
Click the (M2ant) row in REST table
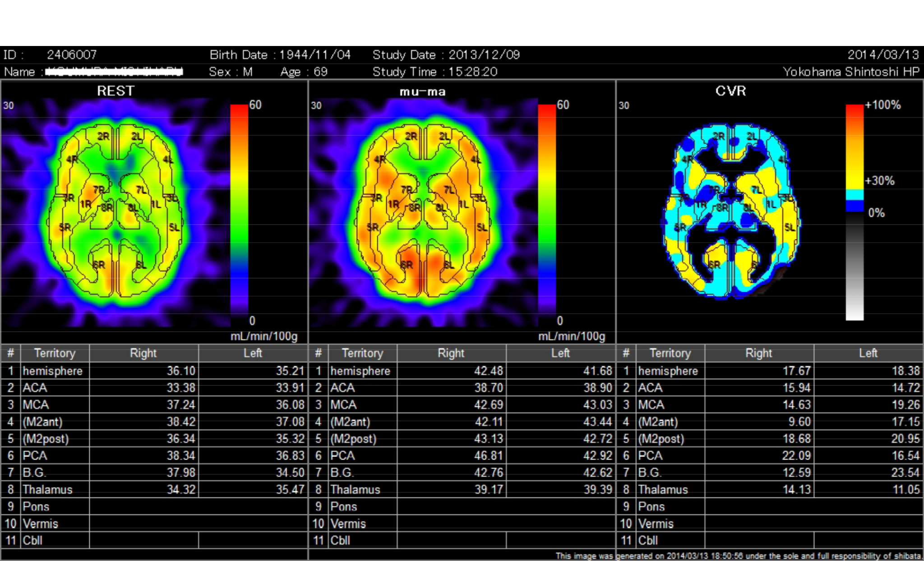pyautogui.click(x=43, y=422)
